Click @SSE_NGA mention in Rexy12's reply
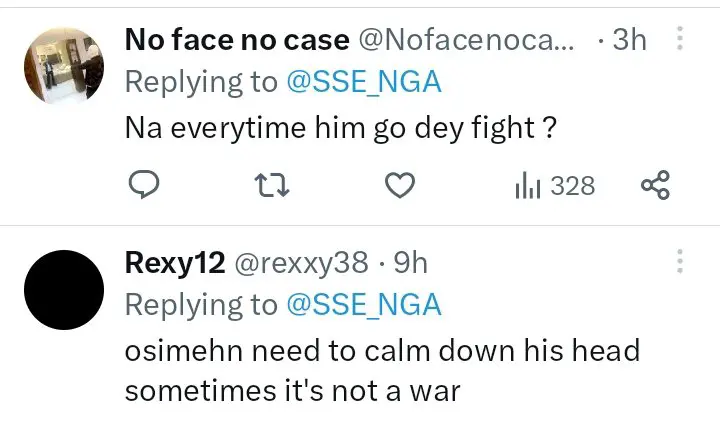Screen dimensions: 720x427 point(364,304)
